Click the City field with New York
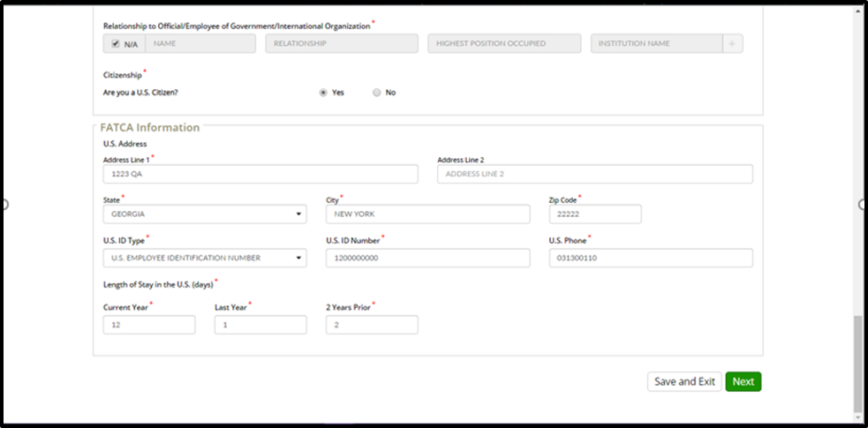 [x=428, y=214]
